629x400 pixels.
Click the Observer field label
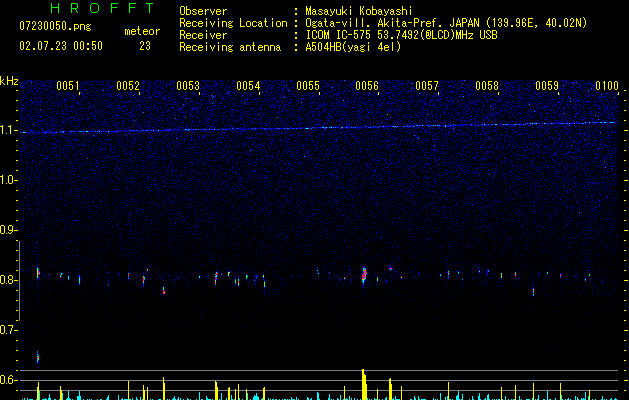203,11
